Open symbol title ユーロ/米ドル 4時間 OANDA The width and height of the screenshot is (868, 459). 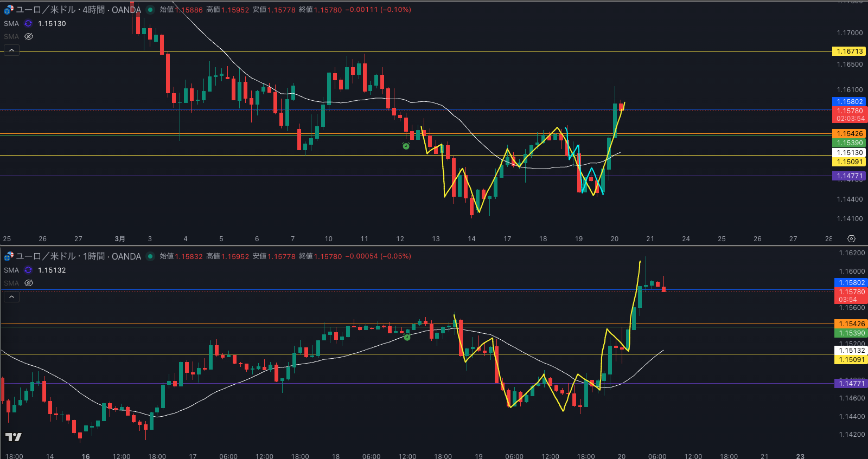(79, 10)
